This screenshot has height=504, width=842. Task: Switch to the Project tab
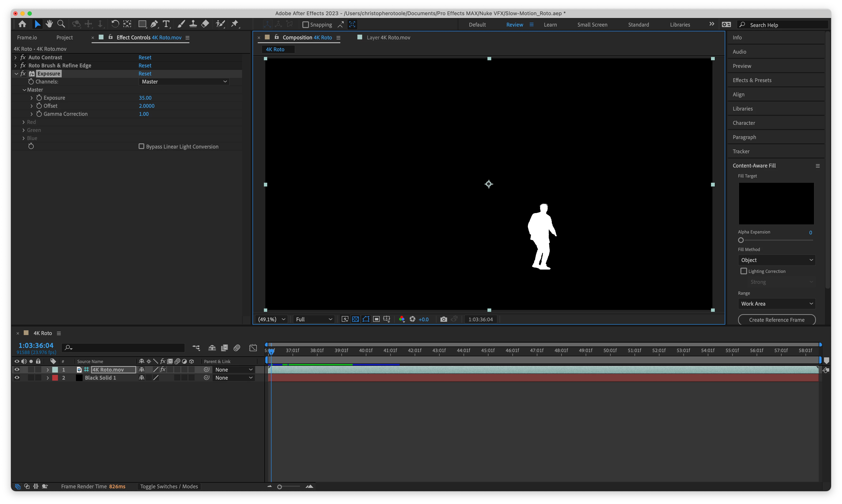click(65, 37)
